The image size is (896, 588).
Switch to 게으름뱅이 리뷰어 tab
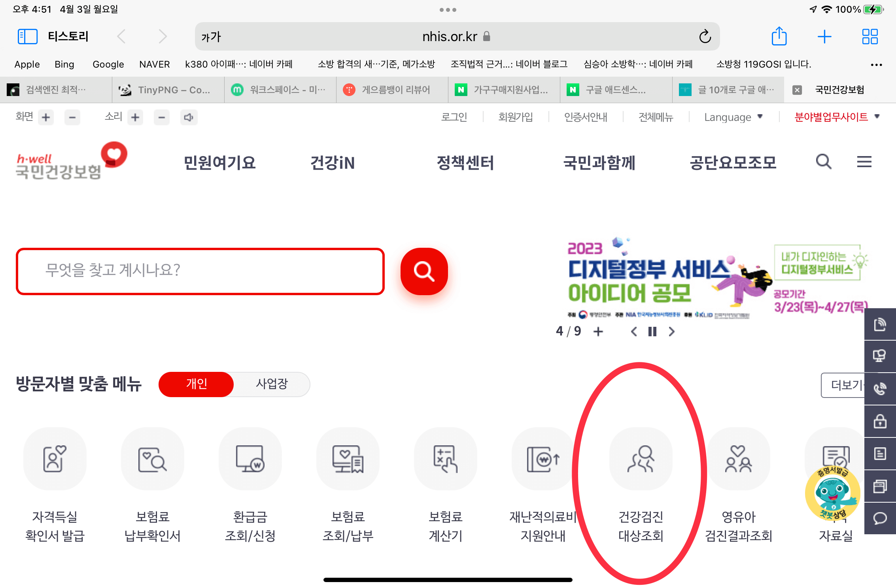pyautogui.click(x=392, y=90)
